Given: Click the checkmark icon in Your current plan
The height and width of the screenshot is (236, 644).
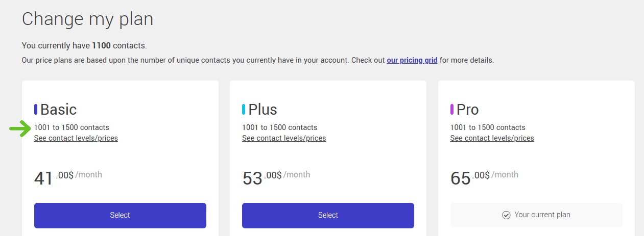Looking at the screenshot, I should (x=506, y=215).
